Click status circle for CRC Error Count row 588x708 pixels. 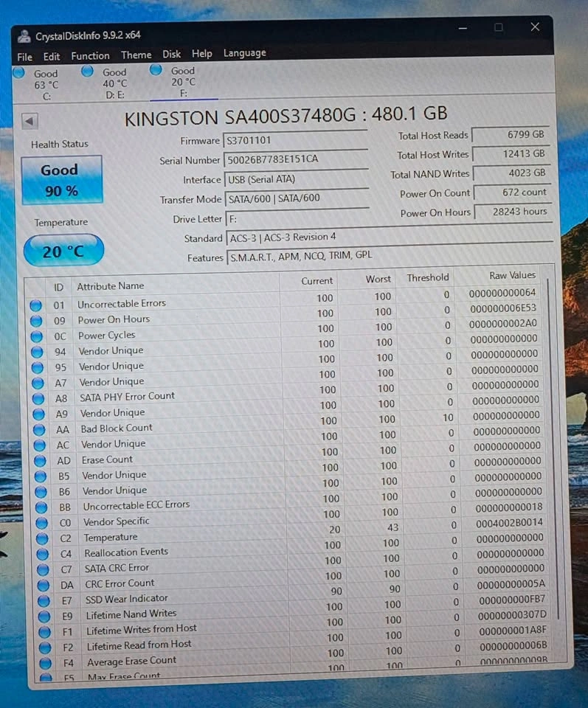click(44, 586)
